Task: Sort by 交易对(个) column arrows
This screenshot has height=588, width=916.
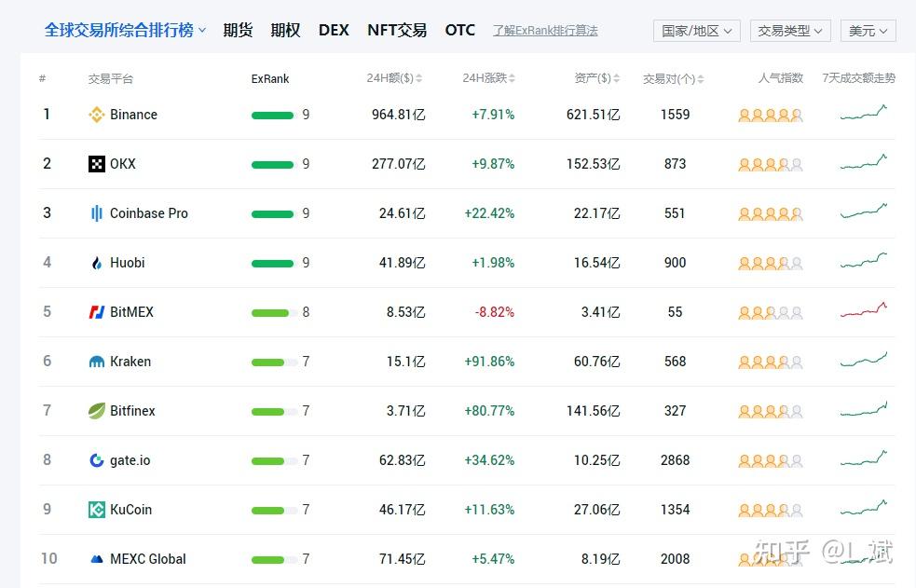Action: click(701, 79)
